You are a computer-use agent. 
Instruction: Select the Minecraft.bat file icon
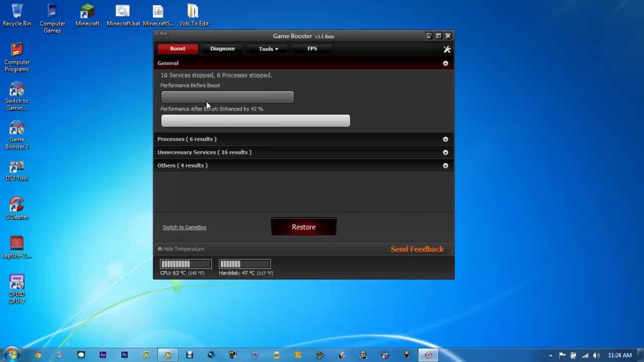pyautogui.click(x=123, y=15)
